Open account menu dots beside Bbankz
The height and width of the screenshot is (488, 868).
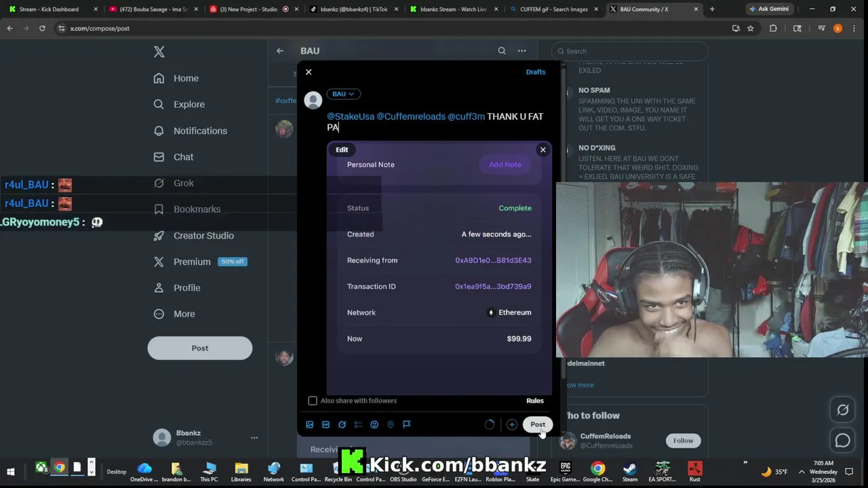pos(254,438)
